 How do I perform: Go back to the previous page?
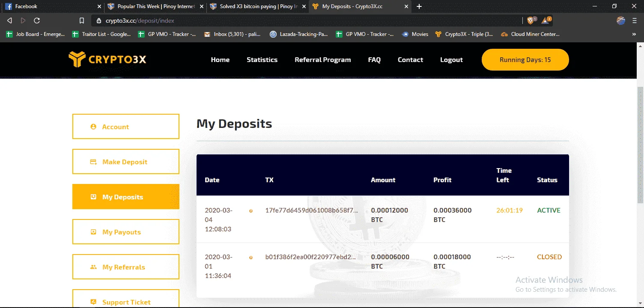pyautogui.click(x=10, y=21)
